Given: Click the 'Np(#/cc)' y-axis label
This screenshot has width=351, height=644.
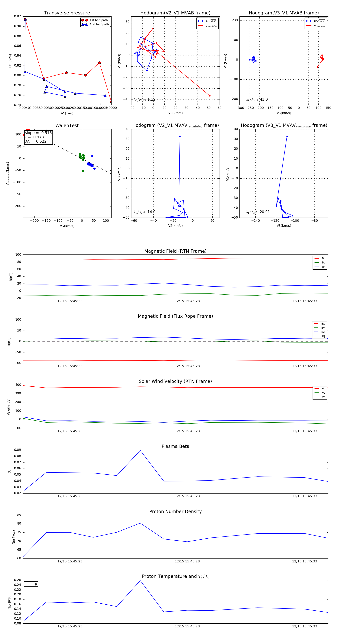Looking at the screenshot, I should click(13, 537).
